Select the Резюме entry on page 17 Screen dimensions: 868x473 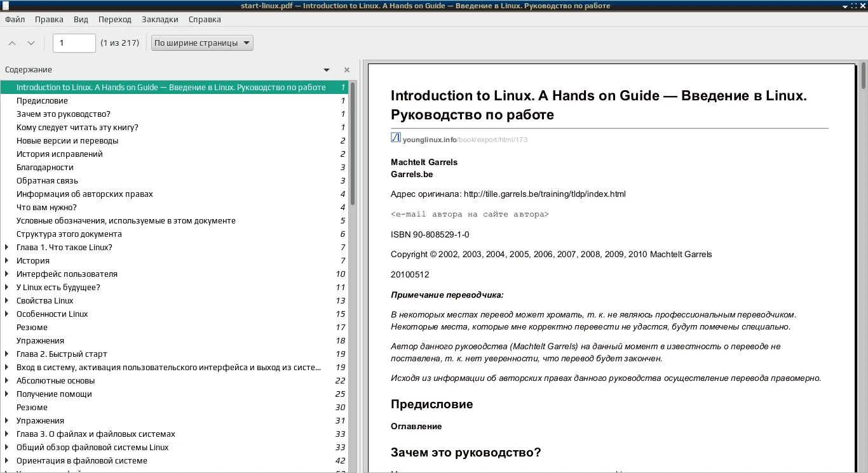[175, 328]
